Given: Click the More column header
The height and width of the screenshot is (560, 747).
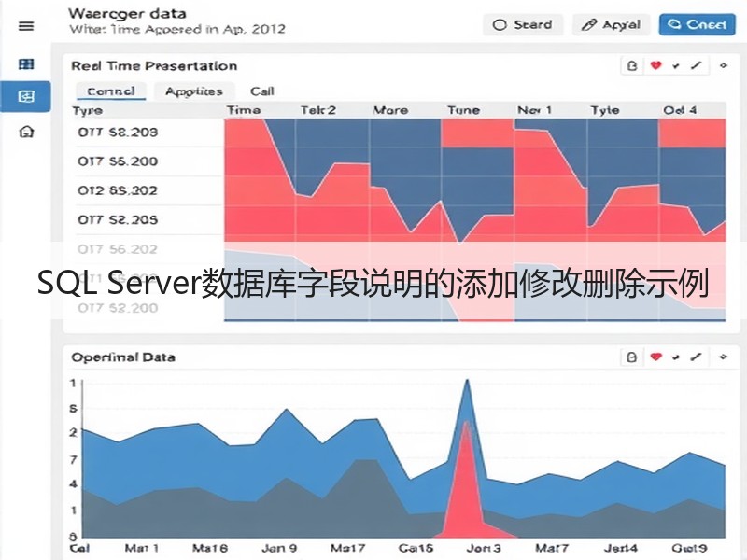Looking at the screenshot, I should point(390,110).
